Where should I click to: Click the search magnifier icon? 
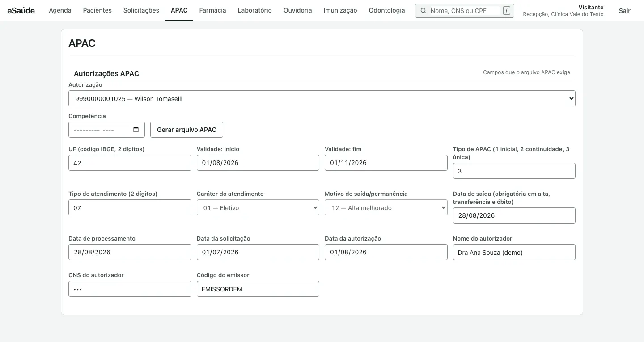pyautogui.click(x=423, y=11)
